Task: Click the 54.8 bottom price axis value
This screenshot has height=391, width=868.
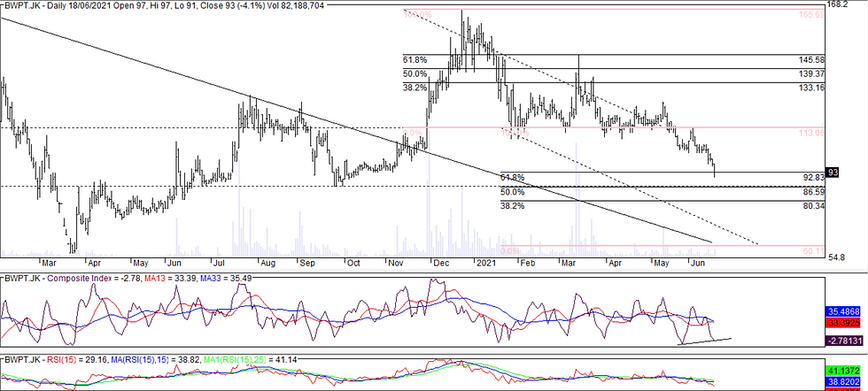Action: [836, 257]
